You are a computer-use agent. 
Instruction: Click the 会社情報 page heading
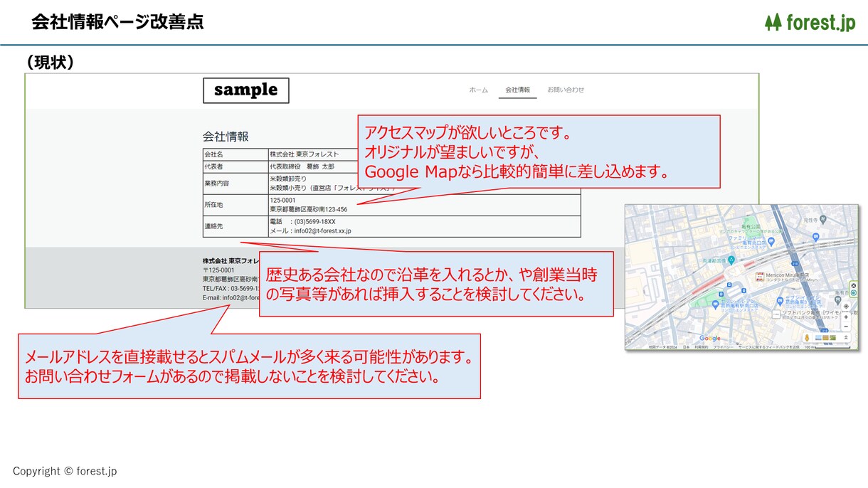pyautogui.click(x=226, y=137)
